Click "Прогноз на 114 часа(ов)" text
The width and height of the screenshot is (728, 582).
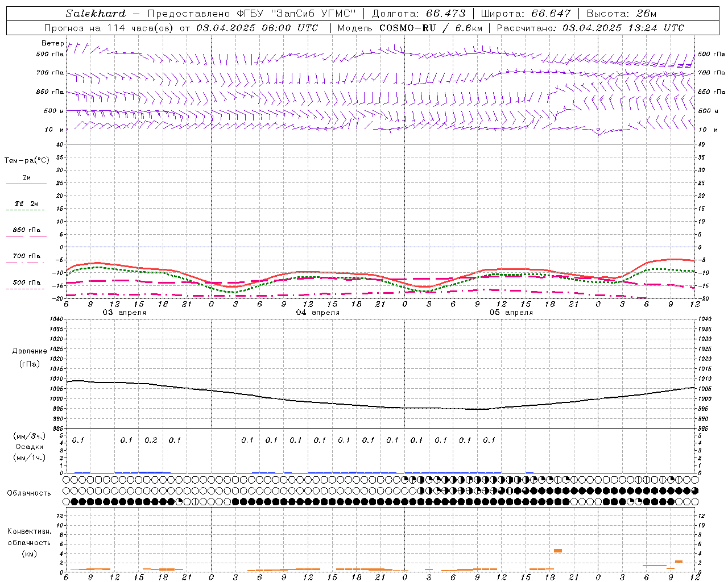pyautogui.click(x=109, y=28)
